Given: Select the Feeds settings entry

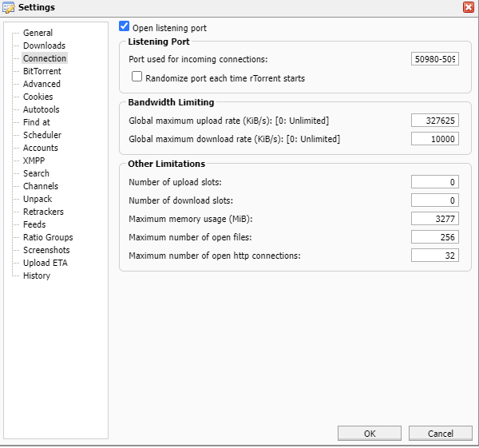Looking at the screenshot, I should point(34,224).
